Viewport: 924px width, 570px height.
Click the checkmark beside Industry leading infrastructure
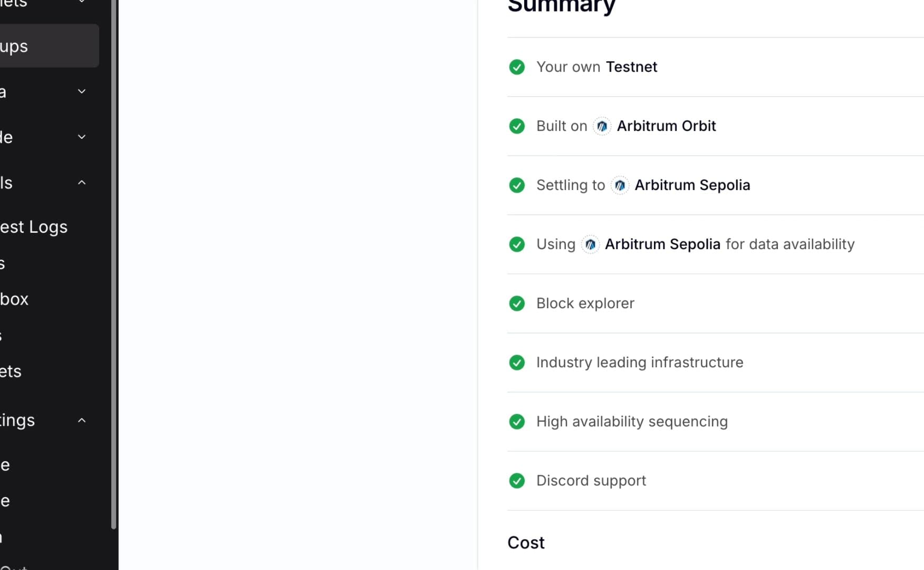tap(517, 363)
